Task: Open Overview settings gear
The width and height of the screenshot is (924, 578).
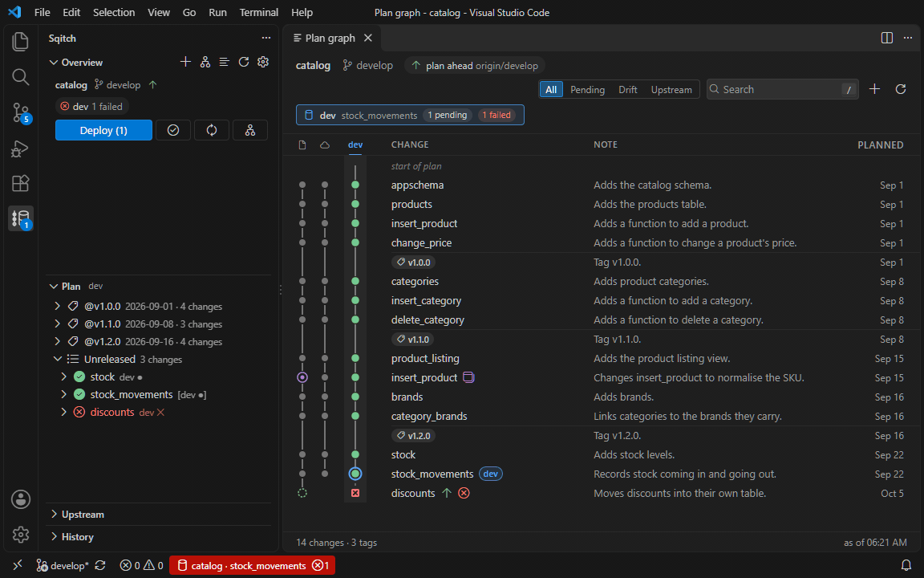Action: pyautogui.click(x=263, y=62)
